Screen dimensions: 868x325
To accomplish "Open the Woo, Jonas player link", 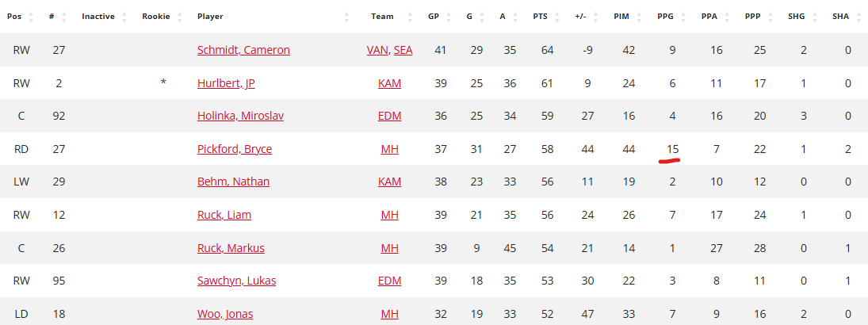I will point(225,314).
